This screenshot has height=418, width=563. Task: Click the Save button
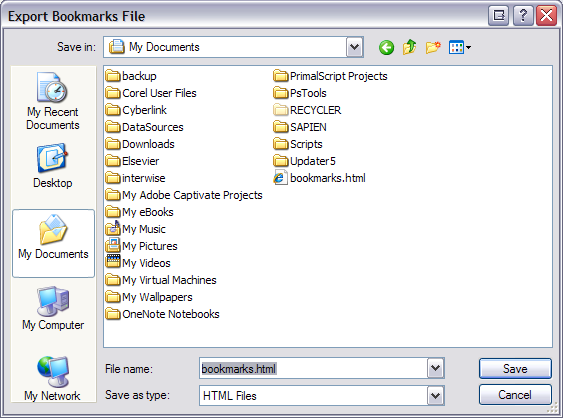point(515,368)
